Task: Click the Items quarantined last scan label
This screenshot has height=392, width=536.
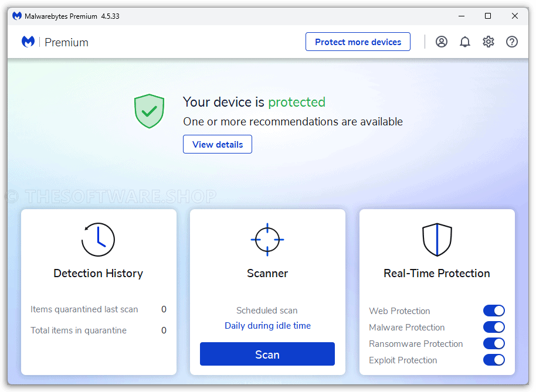Action: (x=84, y=309)
